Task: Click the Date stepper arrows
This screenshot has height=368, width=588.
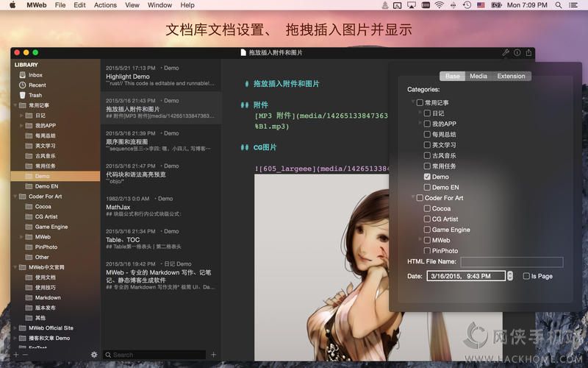Action: pyautogui.click(x=509, y=276)
